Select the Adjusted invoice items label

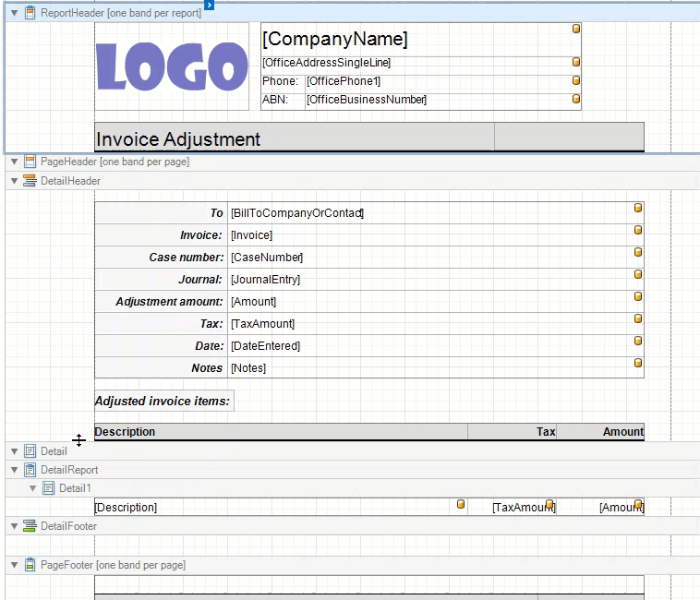tap(164, 401)
